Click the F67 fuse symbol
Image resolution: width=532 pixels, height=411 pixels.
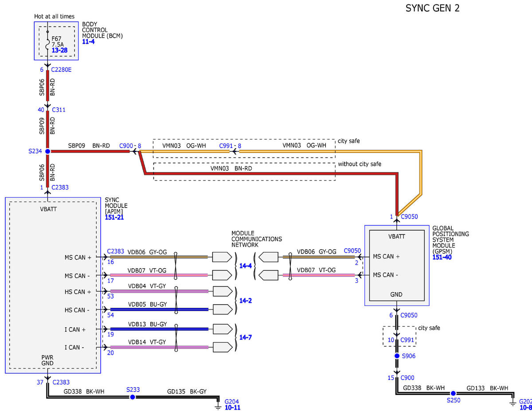(x=47, y=43)
